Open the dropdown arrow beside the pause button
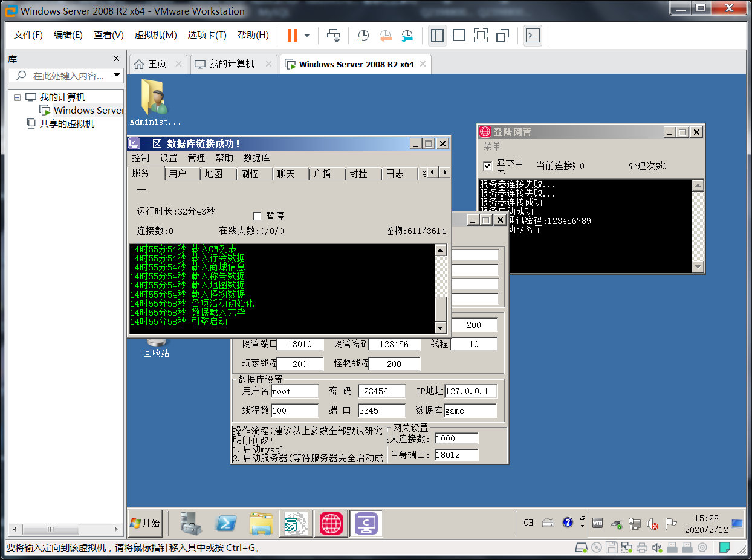Image resolution: width=752 pixels, height=560 pixels. pyautogui.click(x=307, y=36)
